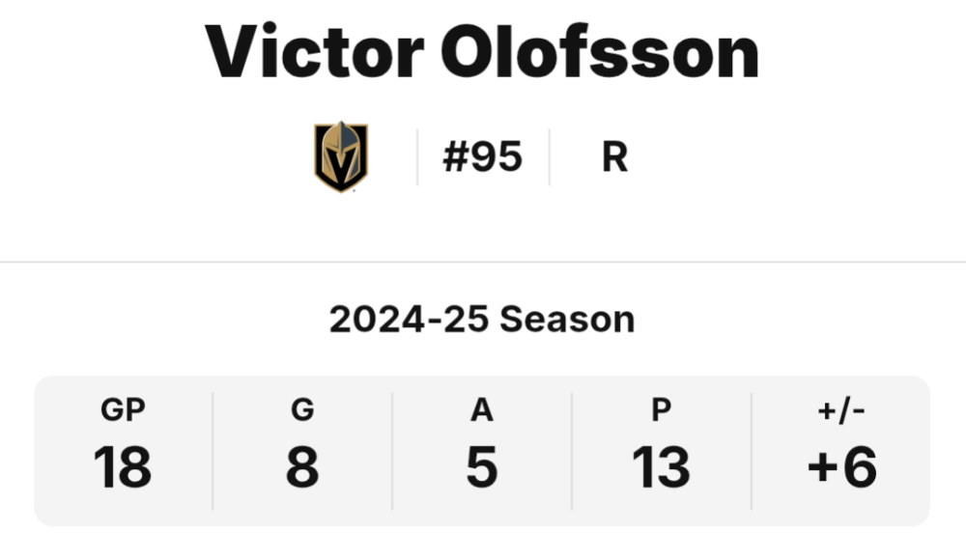Click the plus-minus value +6

click(x=841, y=467)
